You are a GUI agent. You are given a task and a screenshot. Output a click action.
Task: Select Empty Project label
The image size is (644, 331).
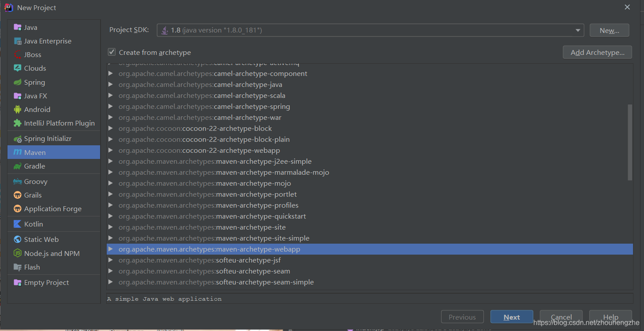47,282
